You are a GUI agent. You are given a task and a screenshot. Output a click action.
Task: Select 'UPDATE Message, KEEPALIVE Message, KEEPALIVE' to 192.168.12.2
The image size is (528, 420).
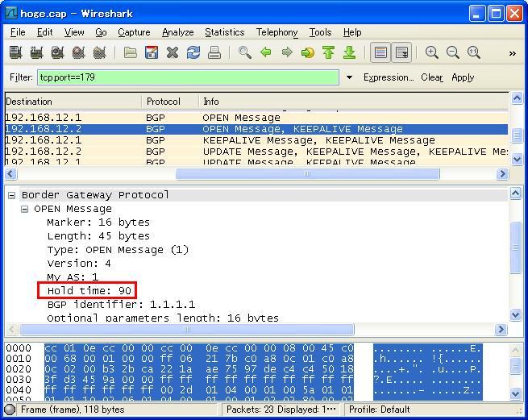256,152
